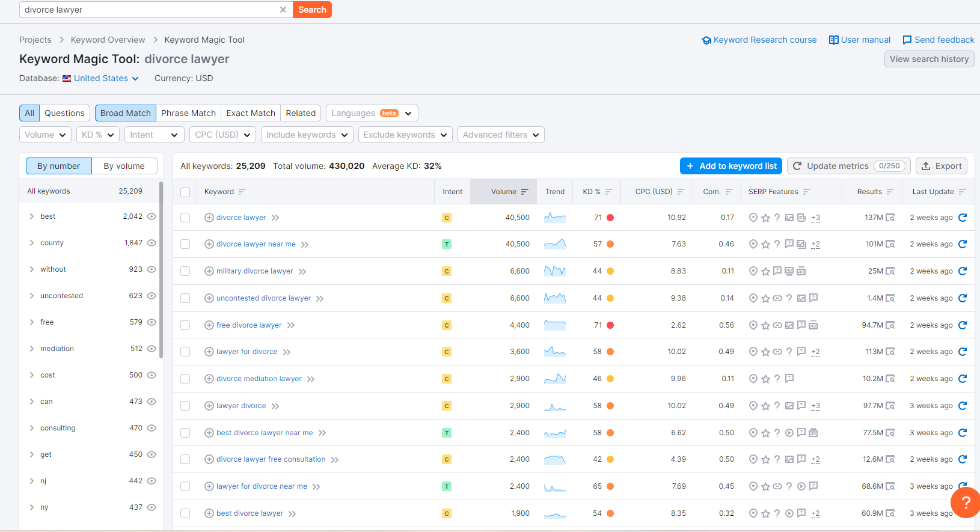
Task: Open the Volume filter dropdown
Action: point(46,135)
